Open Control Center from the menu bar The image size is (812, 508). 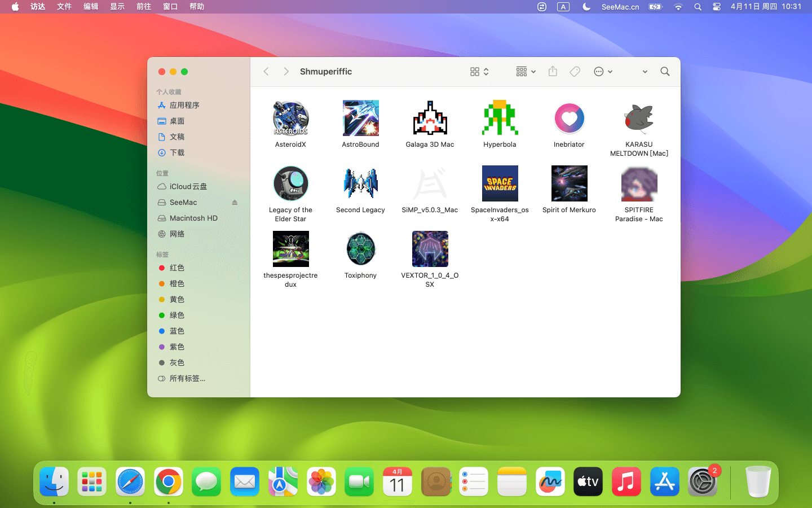click(716, 7)
